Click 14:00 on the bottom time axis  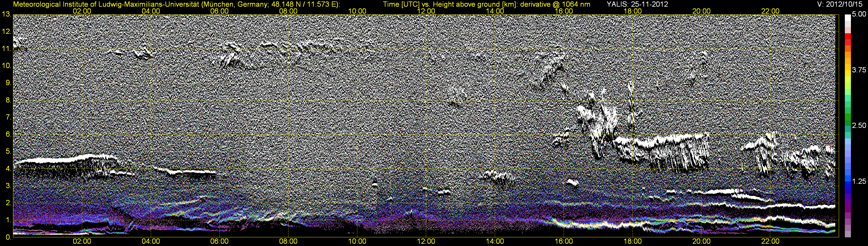495,241
